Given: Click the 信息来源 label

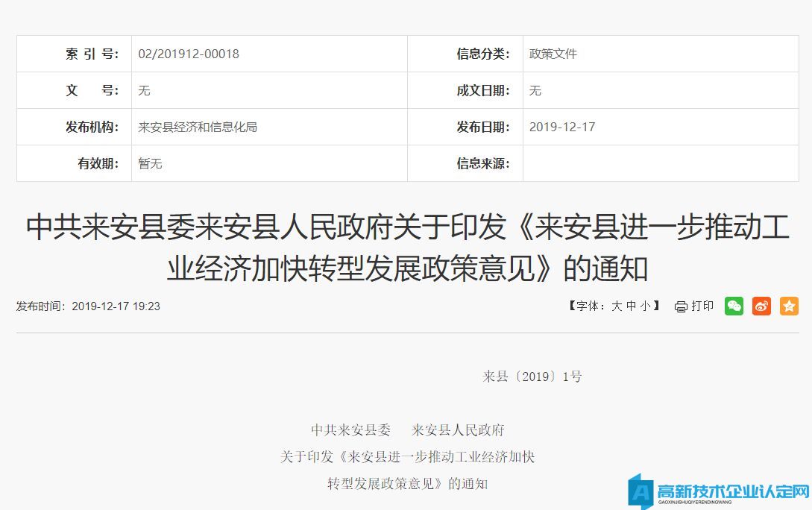Looking at the screenshot, I should click(483, 163).
